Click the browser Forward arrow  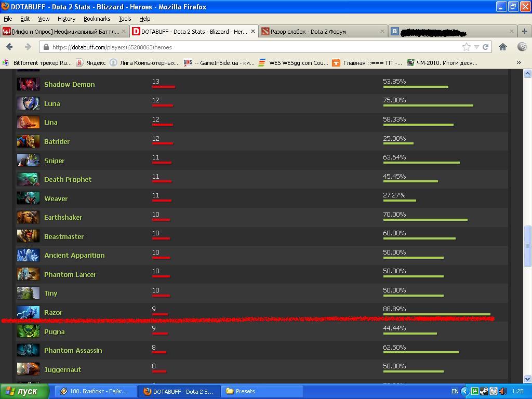click(x=28, y=47)
